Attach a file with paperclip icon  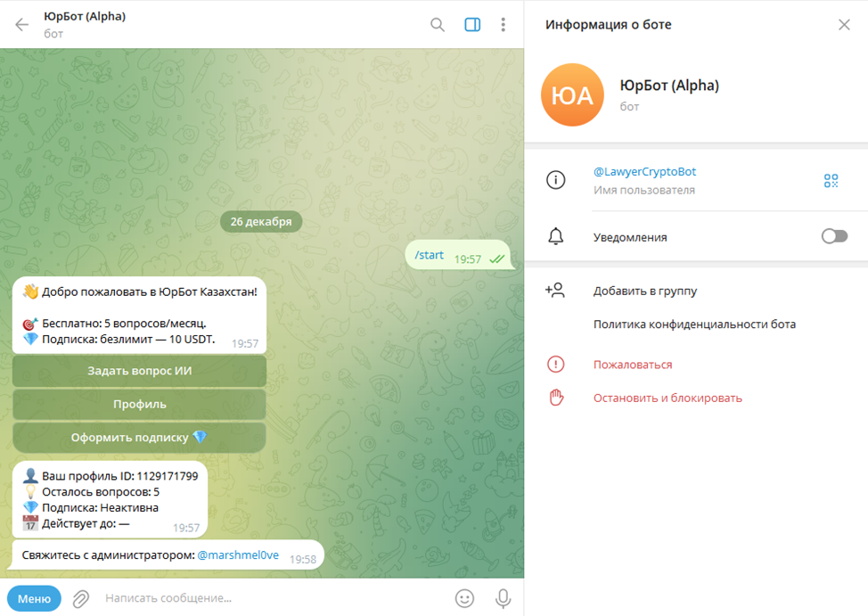click(81, 599)
